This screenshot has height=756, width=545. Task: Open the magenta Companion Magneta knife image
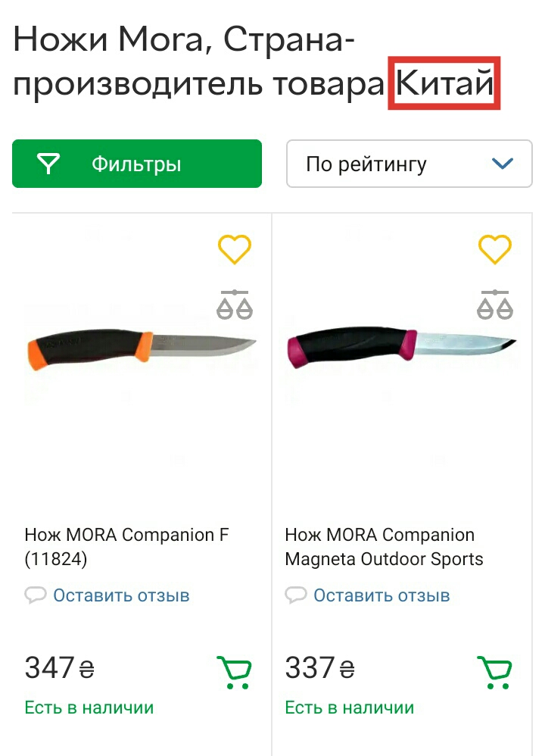point(402,350)
